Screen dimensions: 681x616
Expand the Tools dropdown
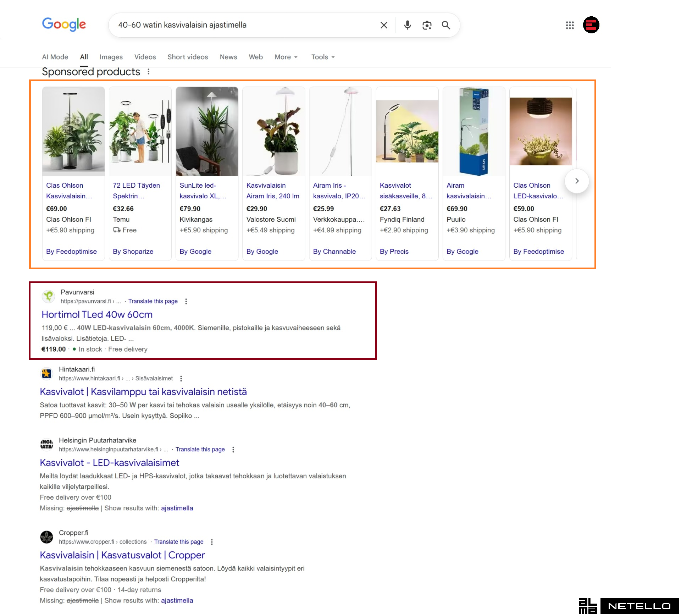coord(323,57)
